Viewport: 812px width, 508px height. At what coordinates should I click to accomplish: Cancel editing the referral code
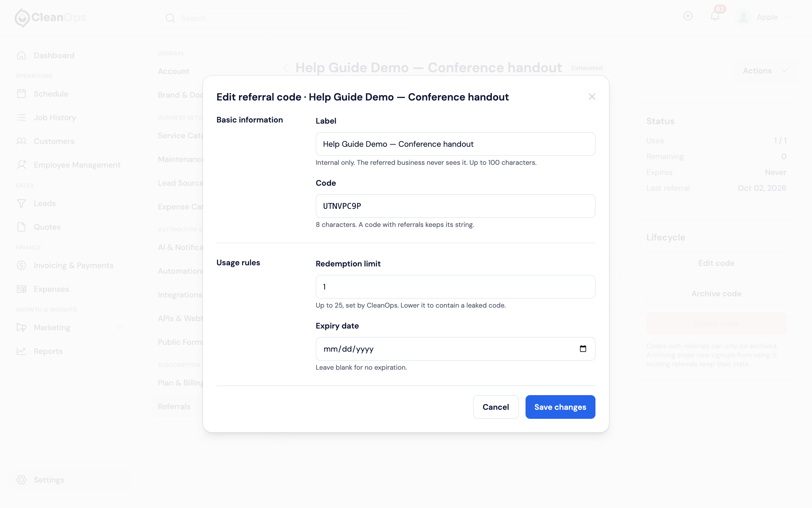(x=496, y=407)
